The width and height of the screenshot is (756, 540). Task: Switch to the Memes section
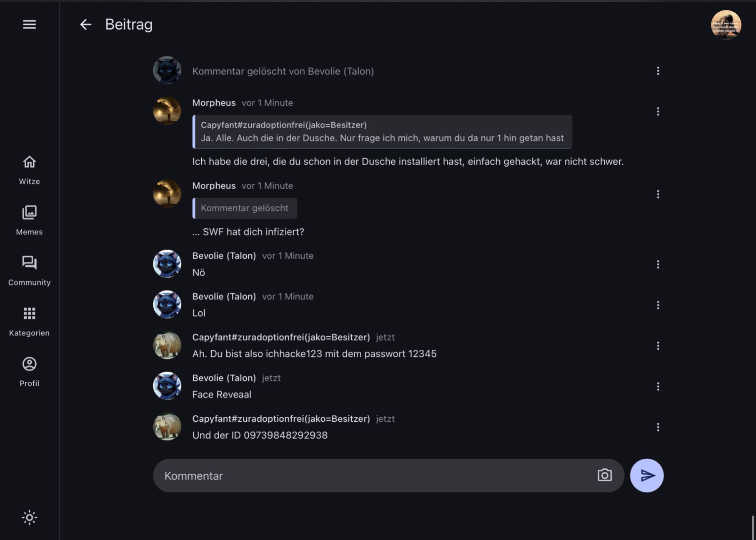pyautogui.click(x=29, y=220)
